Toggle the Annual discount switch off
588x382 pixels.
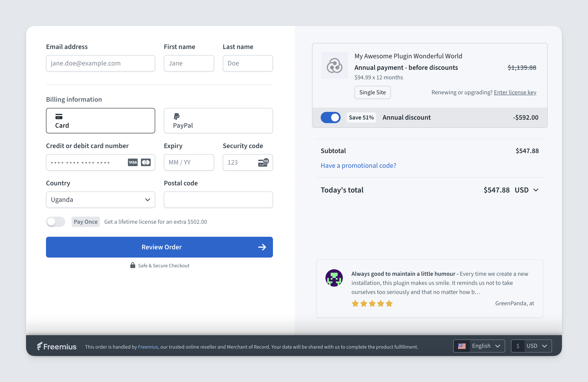click(x=331, y=117)
